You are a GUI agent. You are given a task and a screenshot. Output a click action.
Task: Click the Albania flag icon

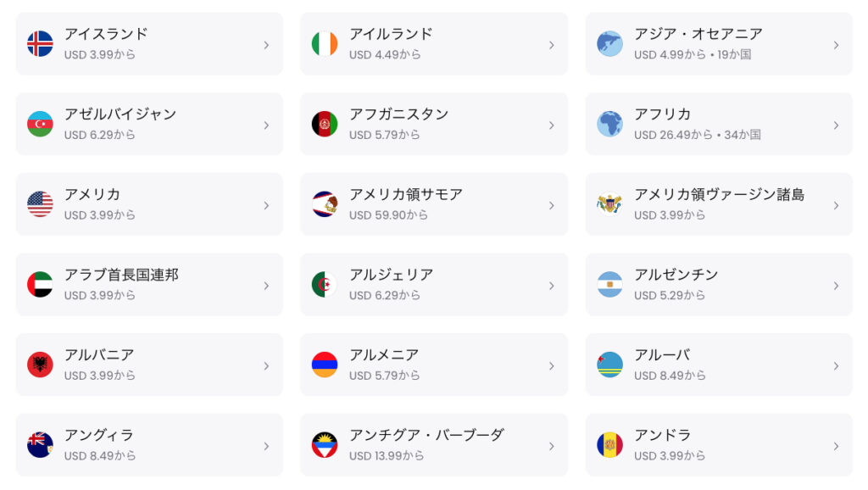pos(40,365)
